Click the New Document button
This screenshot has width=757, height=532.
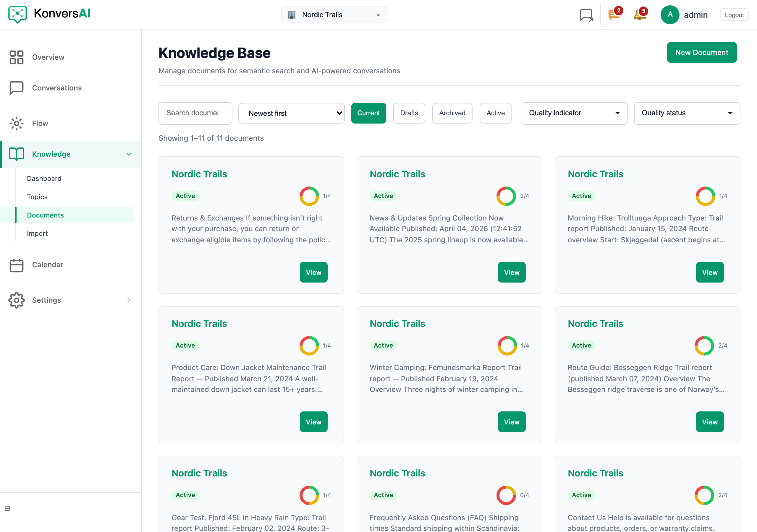click(702, 52)
